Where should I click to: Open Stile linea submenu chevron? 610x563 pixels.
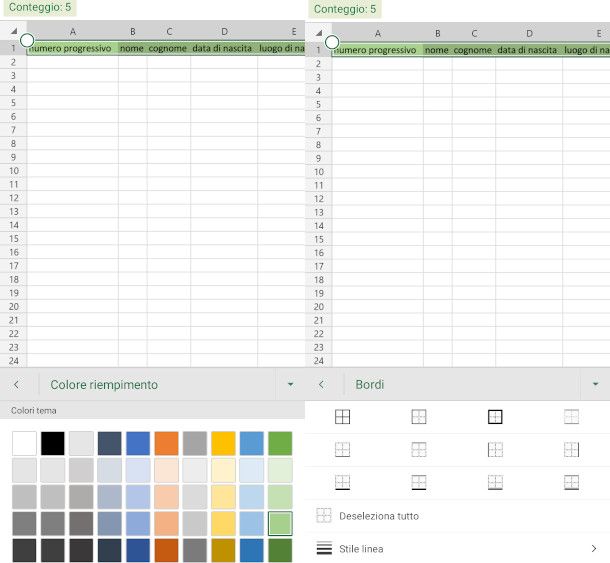(x=594, y=549)
